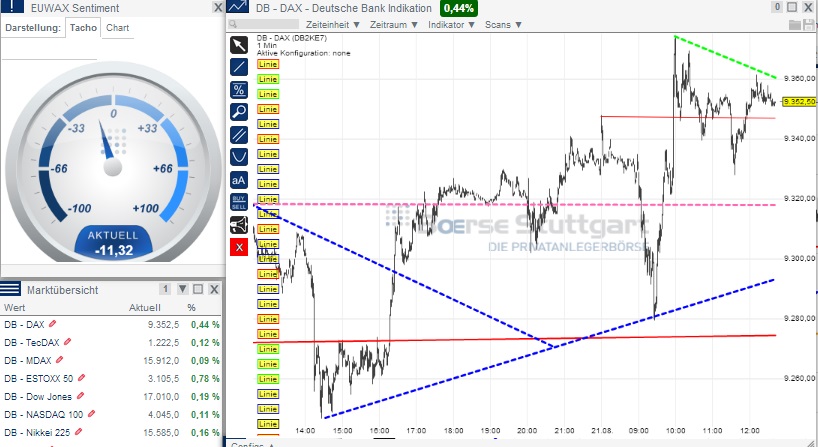Click the chart line icon beside DB - DAX title
Screen dimensions: 818x447
238,7
